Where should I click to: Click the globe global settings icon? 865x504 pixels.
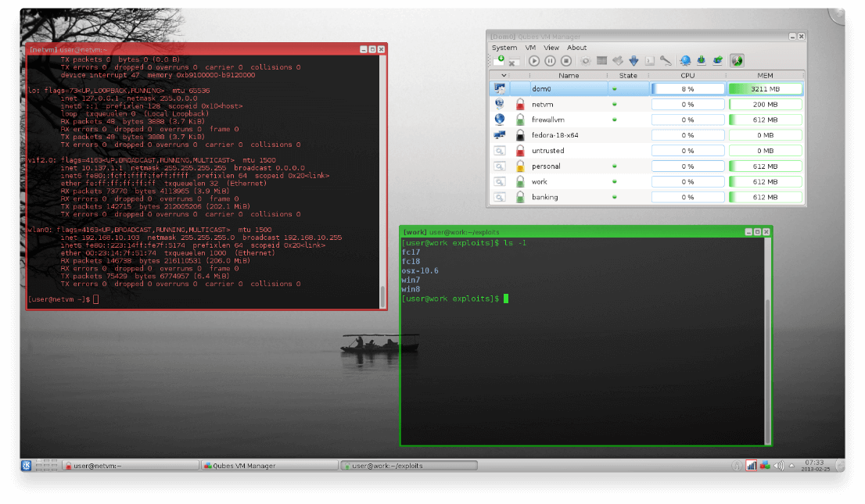[685, 61]
